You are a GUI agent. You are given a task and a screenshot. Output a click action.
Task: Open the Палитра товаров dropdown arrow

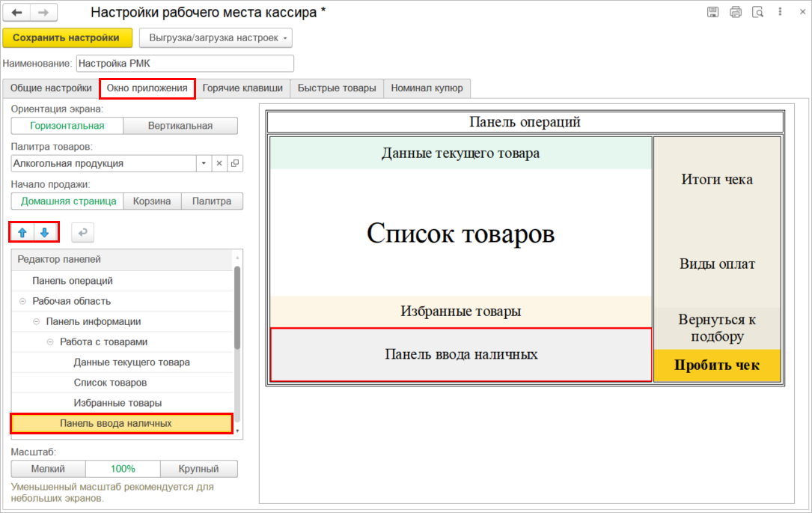click(x=204, y=163)
